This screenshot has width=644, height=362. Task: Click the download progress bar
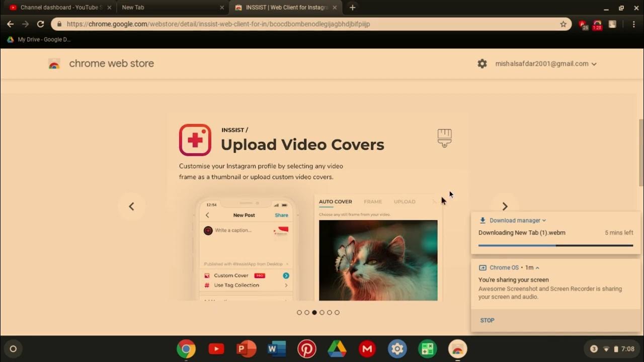[x=555, y=245]
